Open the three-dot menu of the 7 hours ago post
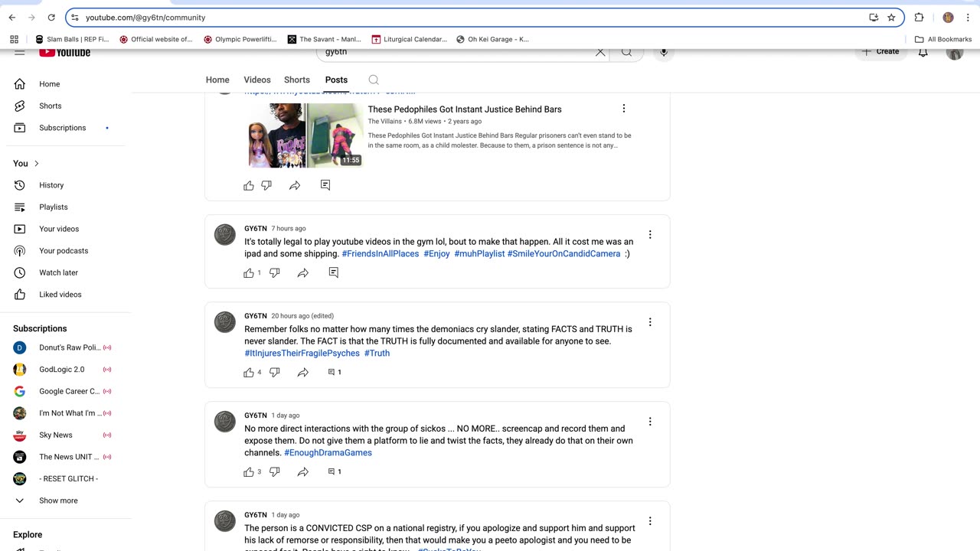The height and width of the screenshot is (551, 980). click(x=650, y=235)
